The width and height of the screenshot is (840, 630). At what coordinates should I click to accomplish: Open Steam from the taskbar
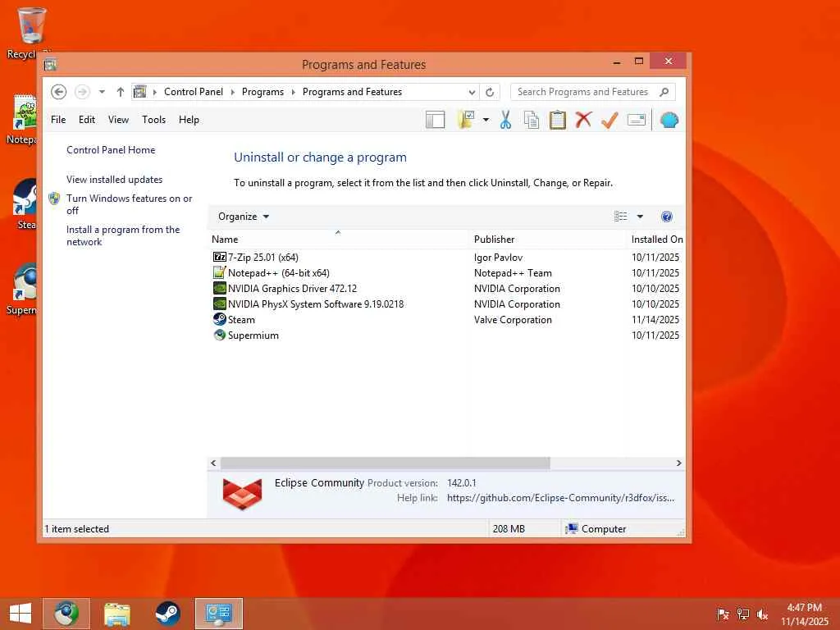point(167,614)
